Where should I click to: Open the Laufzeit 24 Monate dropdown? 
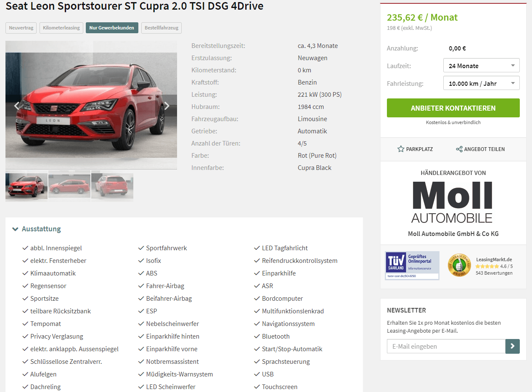482,66
